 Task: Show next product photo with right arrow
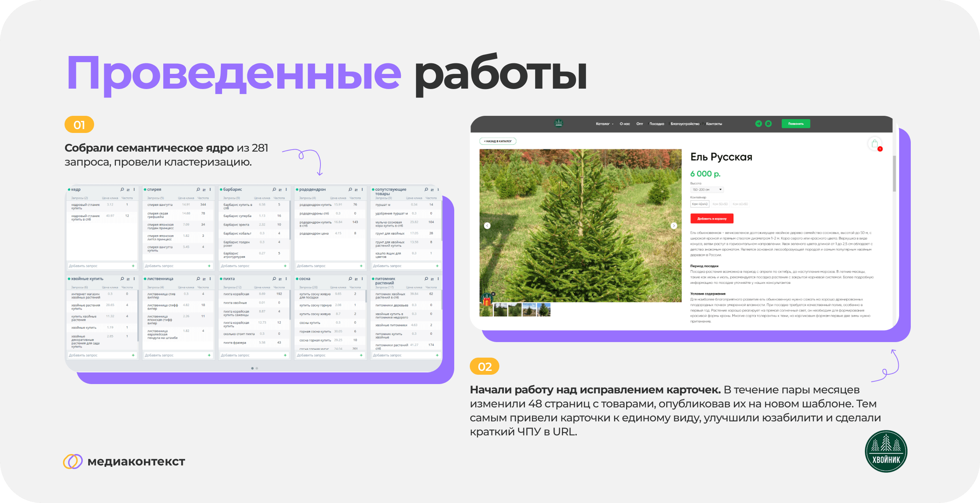tap(674, 225)
